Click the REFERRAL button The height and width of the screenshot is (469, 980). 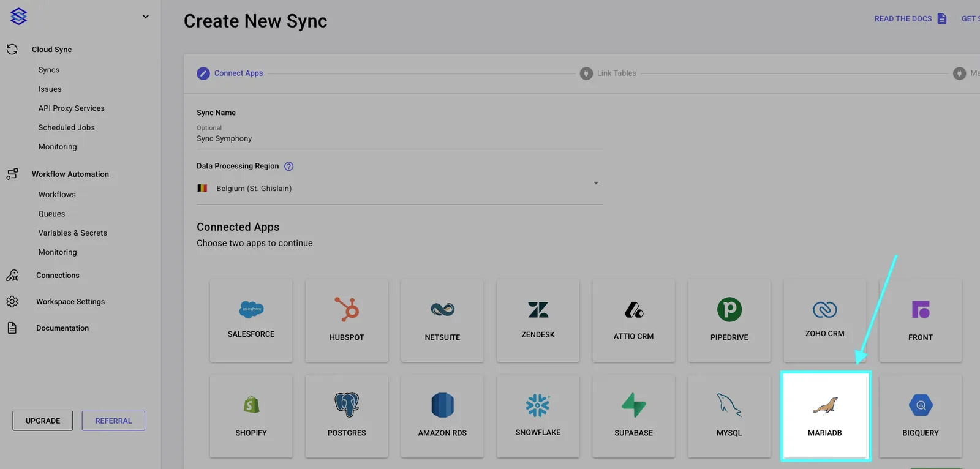(x=113, y=421)
